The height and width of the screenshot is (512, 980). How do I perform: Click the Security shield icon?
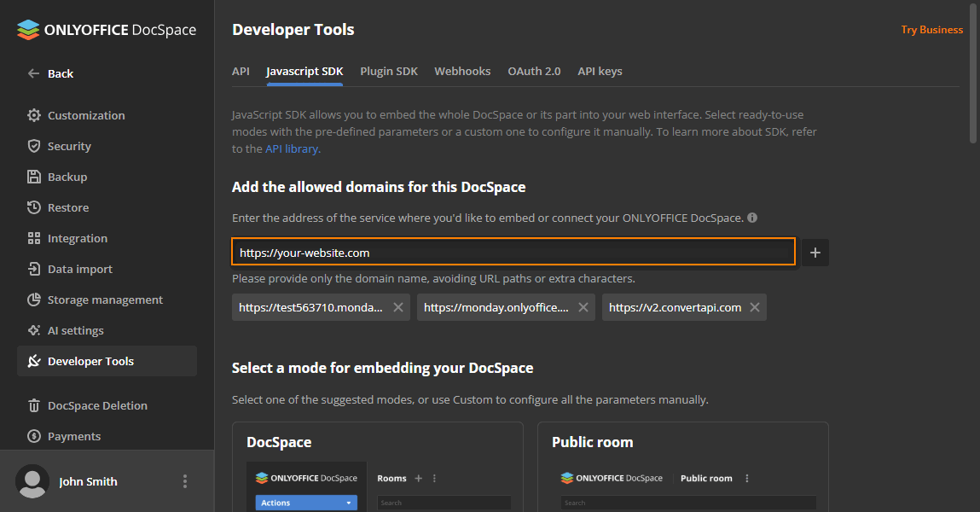tap(34, 146)
